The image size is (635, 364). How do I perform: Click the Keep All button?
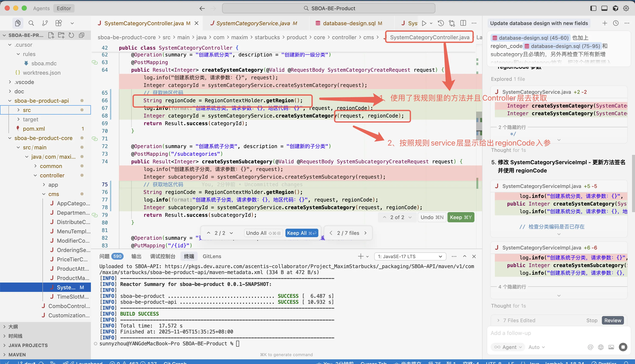pyautogui.click(x=302, y=233)
